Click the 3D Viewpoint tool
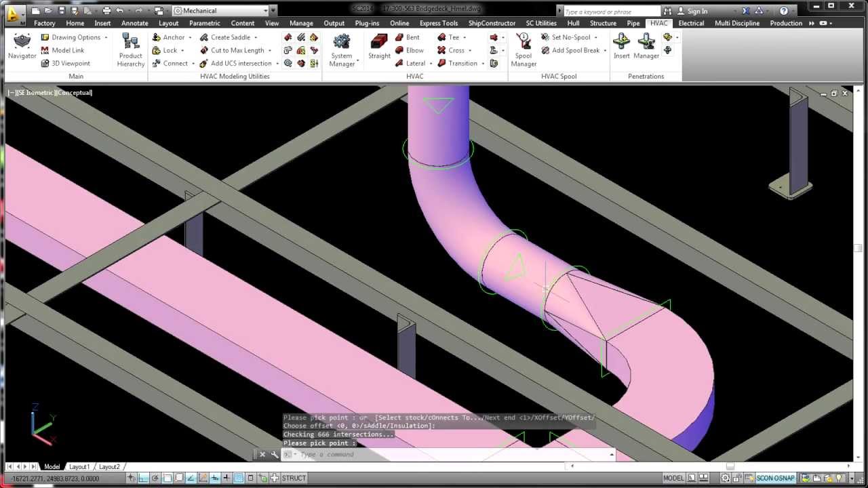 [x=65, y=63]
